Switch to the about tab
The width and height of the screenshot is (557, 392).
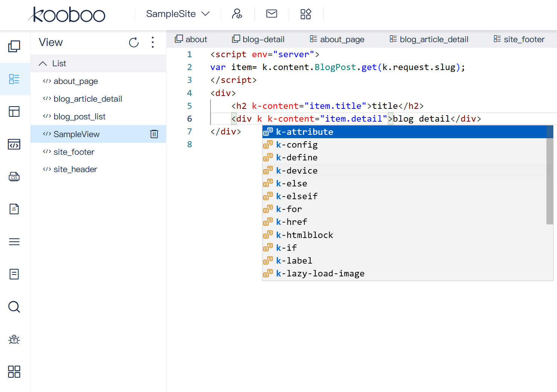pyautogui.click(x=191, y=39)
